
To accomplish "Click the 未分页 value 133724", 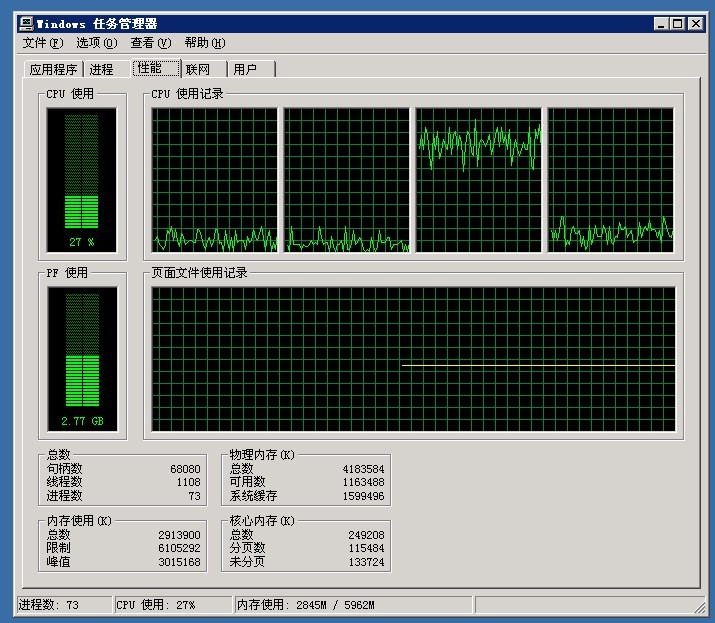I will pyautogui.click(x=366, y=562).
